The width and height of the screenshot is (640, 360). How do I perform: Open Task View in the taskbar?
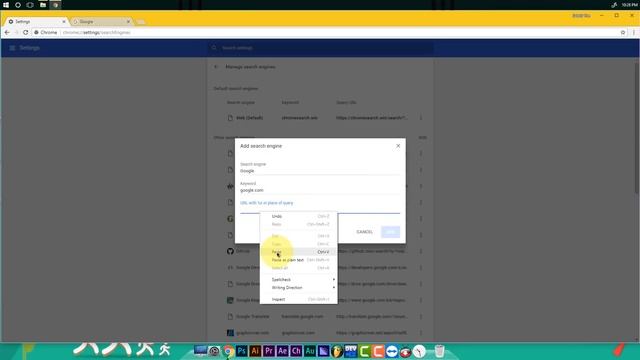click(30, 5)
